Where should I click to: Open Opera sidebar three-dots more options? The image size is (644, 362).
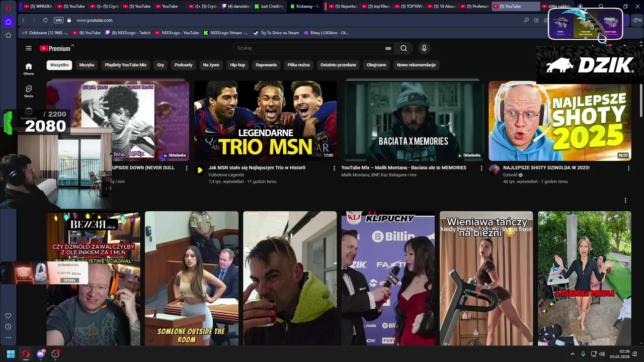click(x=8, y=337)
